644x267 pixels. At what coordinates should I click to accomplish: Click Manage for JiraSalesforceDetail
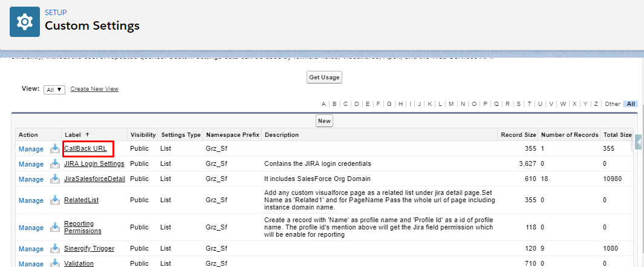[x=31, y=179]
